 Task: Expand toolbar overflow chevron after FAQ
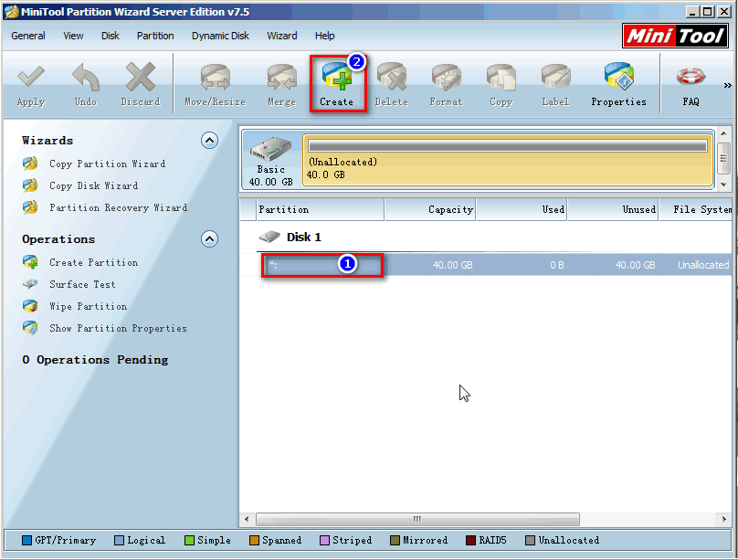click(x=727, y=86)
